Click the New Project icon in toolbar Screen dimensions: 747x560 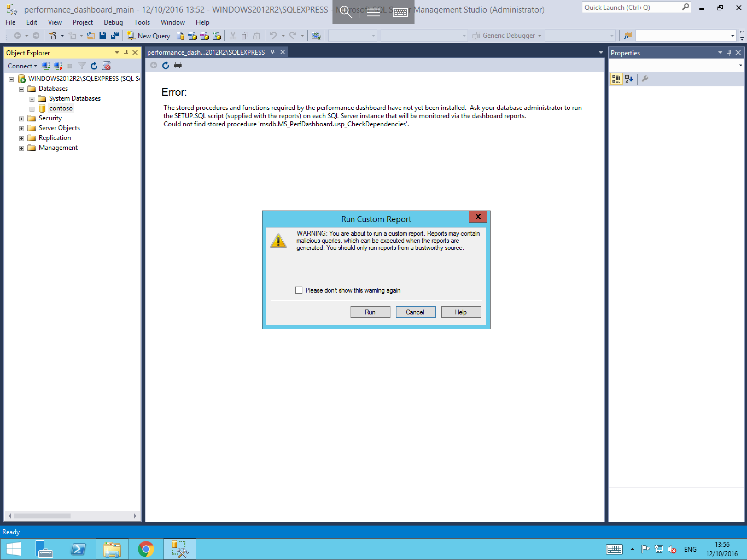53,36
